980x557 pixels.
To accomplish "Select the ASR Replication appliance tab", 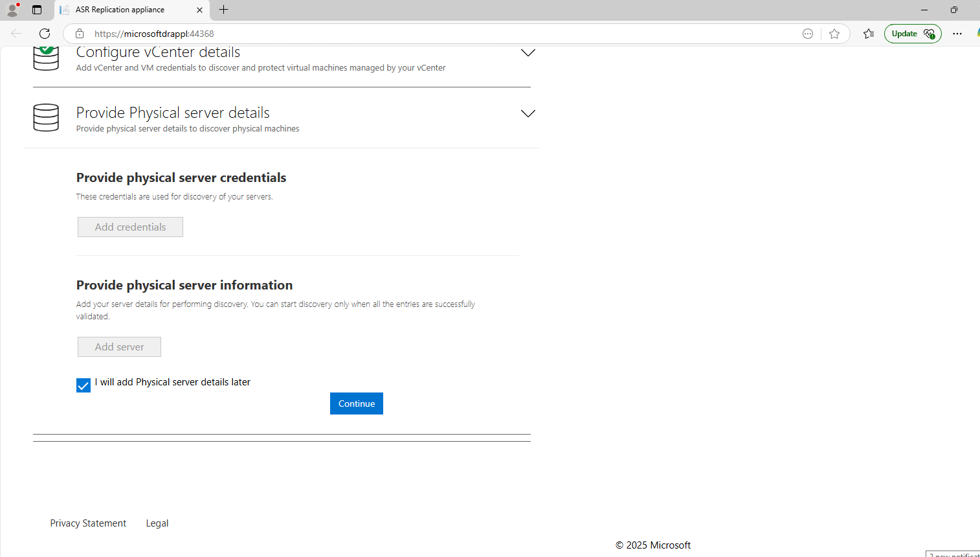I will tap(132, 10).
